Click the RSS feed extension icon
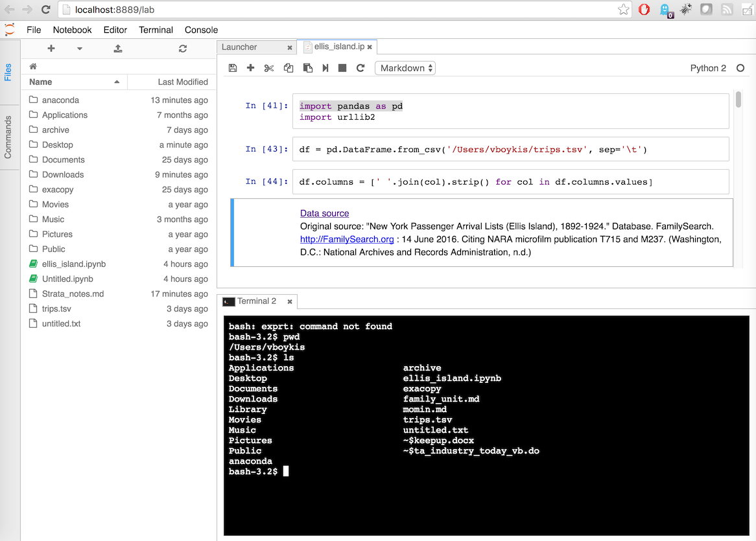The width and height of the screenshot is (756, 541). 727,9
